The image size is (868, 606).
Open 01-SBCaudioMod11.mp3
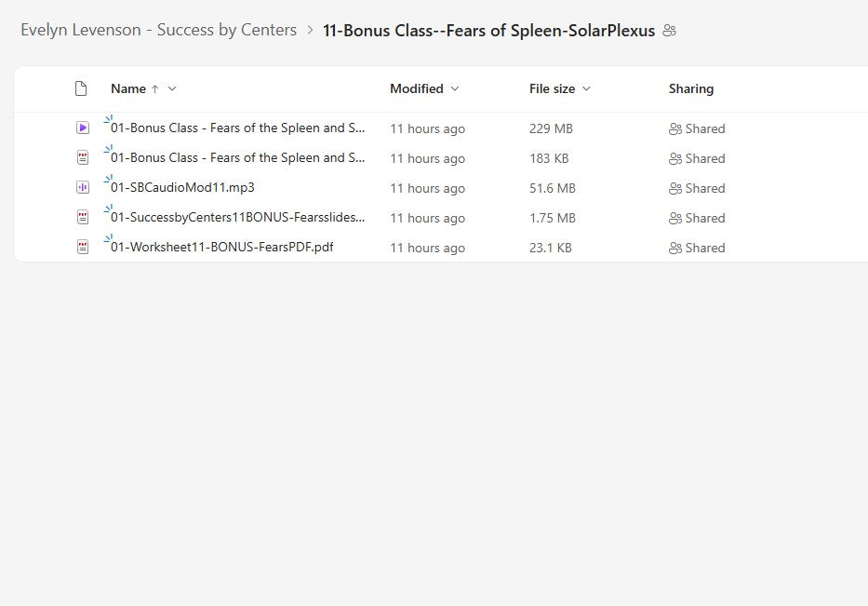coord(182,188)
